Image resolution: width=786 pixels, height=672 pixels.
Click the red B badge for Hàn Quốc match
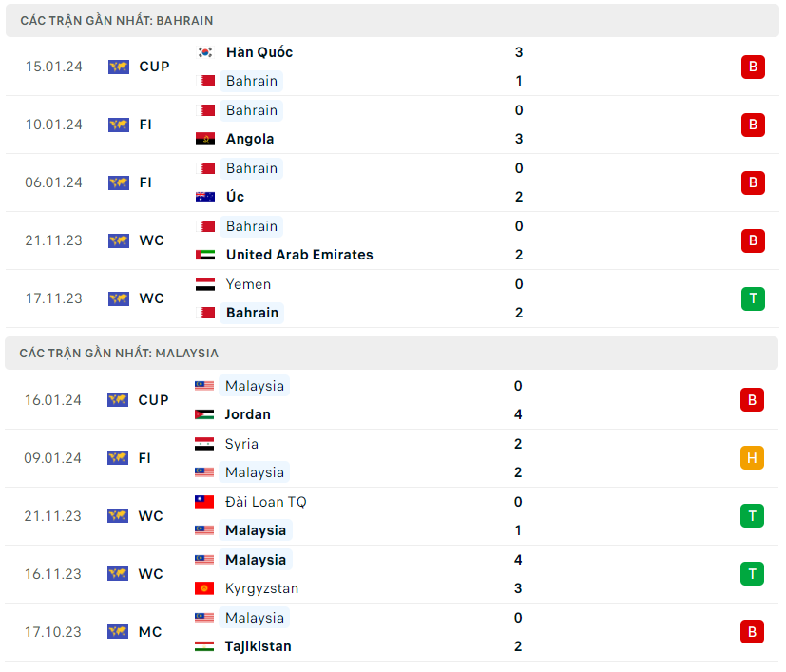point(753,67)
